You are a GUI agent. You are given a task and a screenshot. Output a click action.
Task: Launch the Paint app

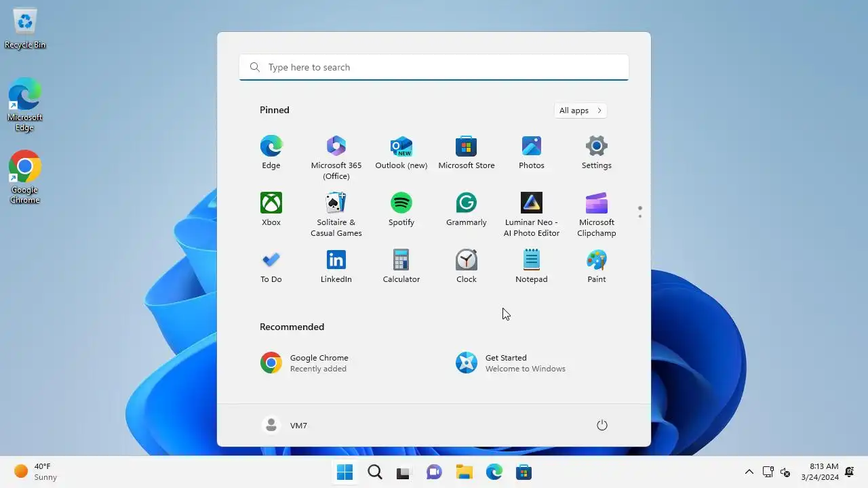tap(597, 267)
